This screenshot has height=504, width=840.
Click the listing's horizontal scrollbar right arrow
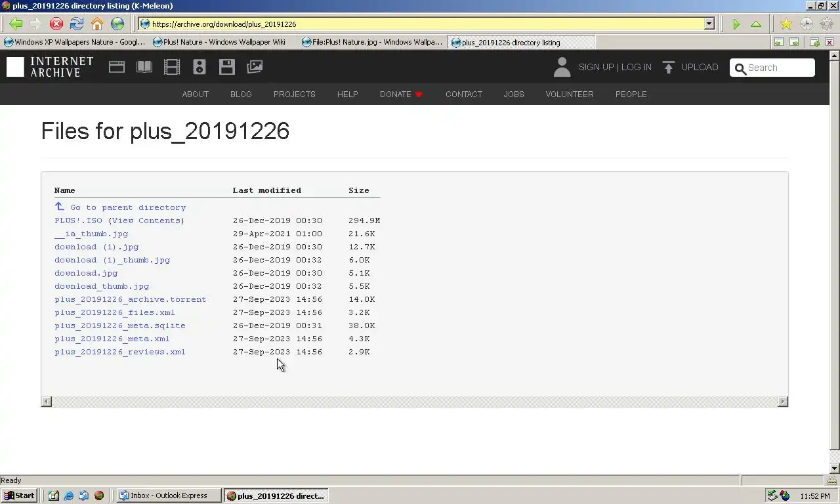(x=782, y=402)
